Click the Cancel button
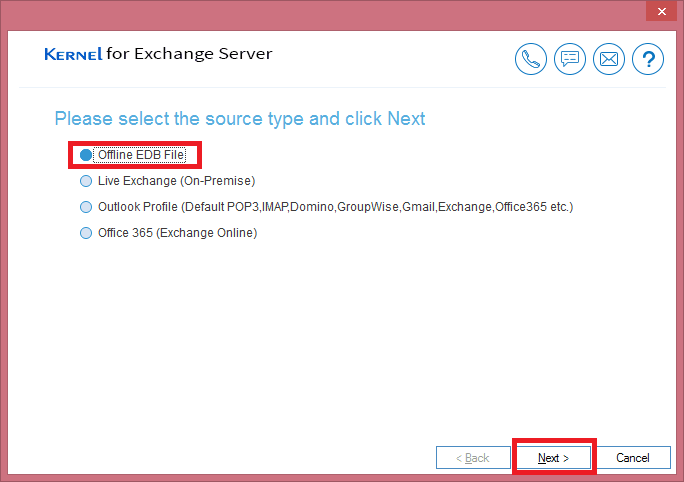 pyautogui.click(x=633, y=458)
